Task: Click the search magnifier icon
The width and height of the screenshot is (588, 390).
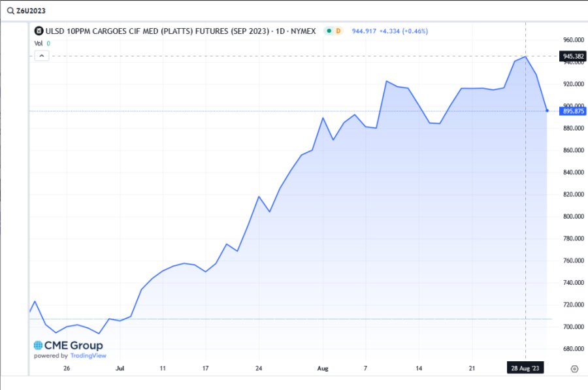Action: (10, 11)
